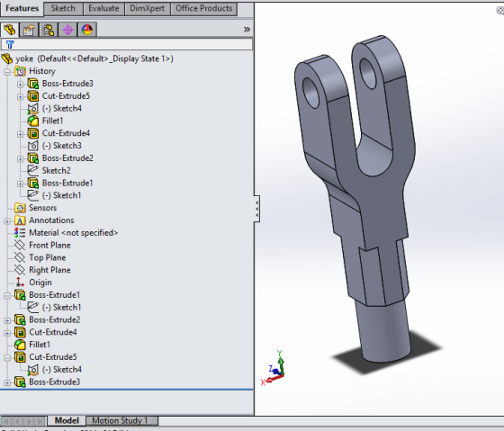Expand Boss-Extrude3 at bottom of tree
Image resolution: width=504 pixels, height=431 pixels.
[7, 382]
